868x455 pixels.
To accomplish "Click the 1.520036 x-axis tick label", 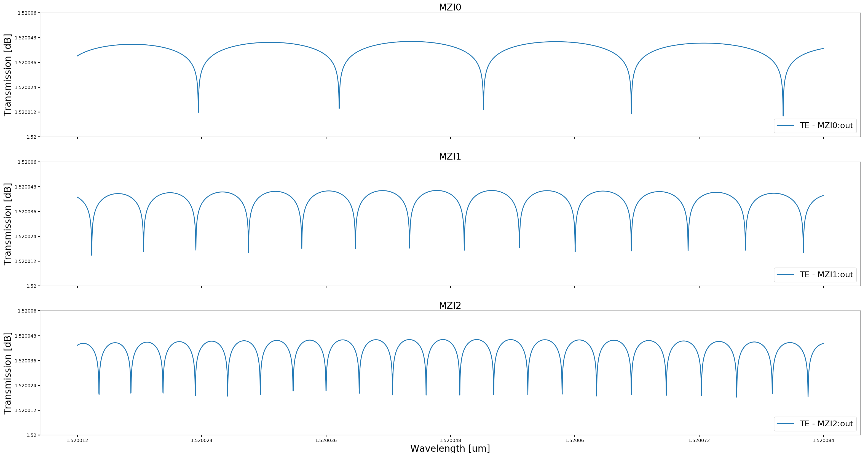I will (x=326, y=440).
